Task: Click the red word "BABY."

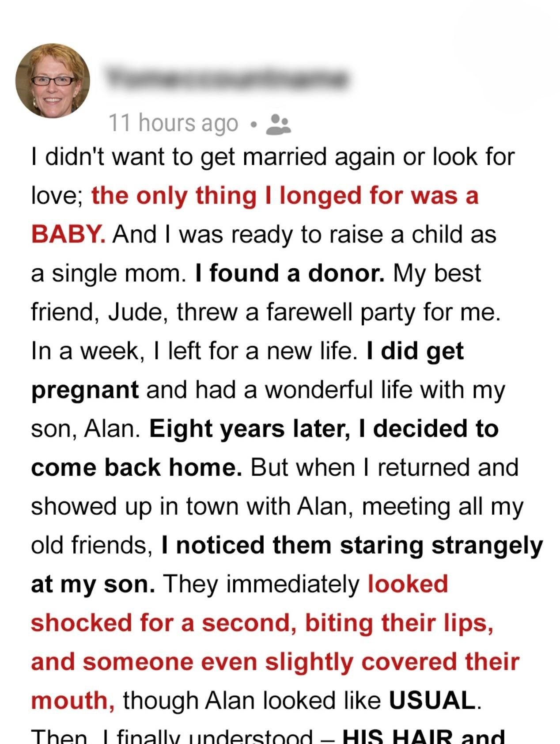Action: point(68,234)
